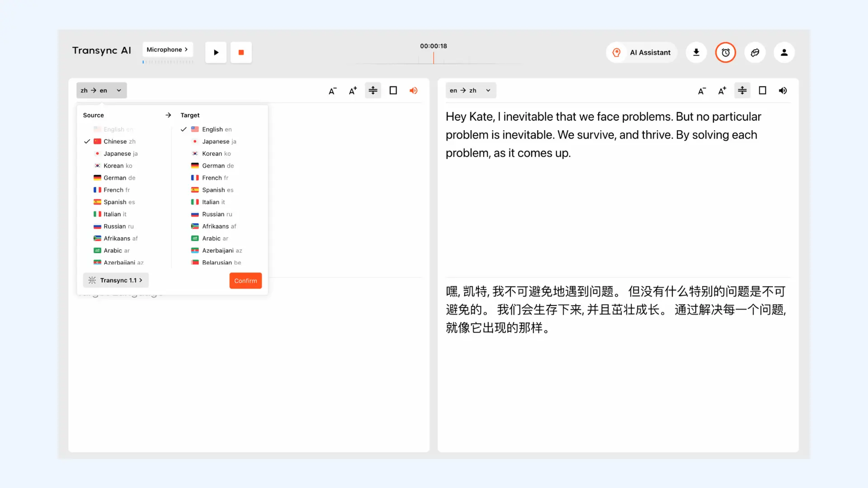Open the timer/alarm icon in the top bar
This screenshot has width=868, height=488.
726,52
